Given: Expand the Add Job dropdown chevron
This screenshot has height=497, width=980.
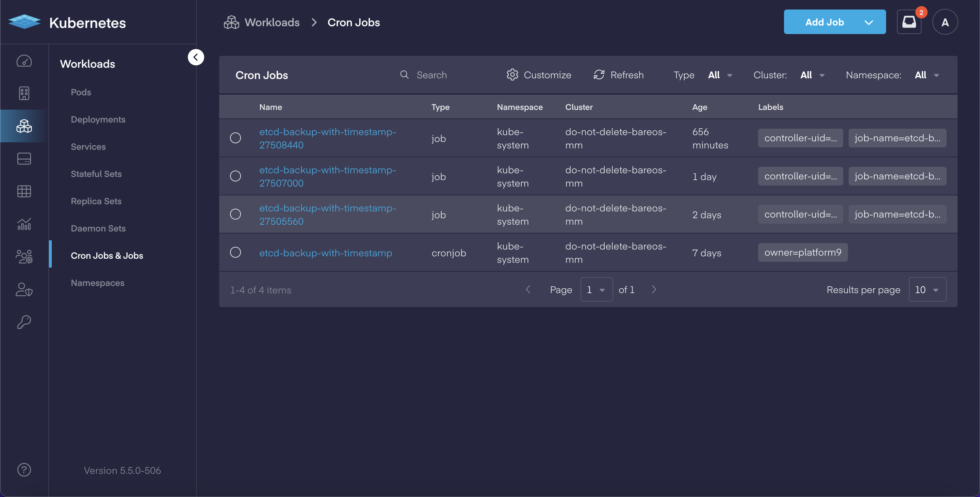Looking at the screenshot, I should pos(869,22).
